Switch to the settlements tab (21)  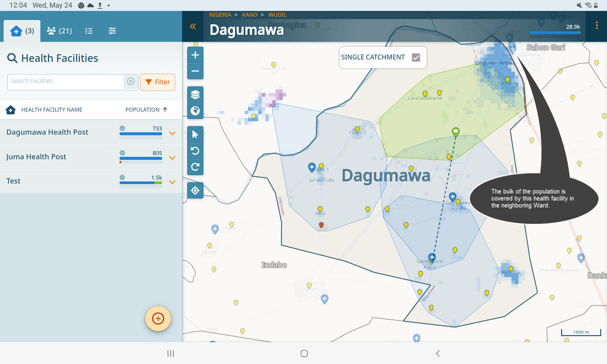[x=59, y=31]
